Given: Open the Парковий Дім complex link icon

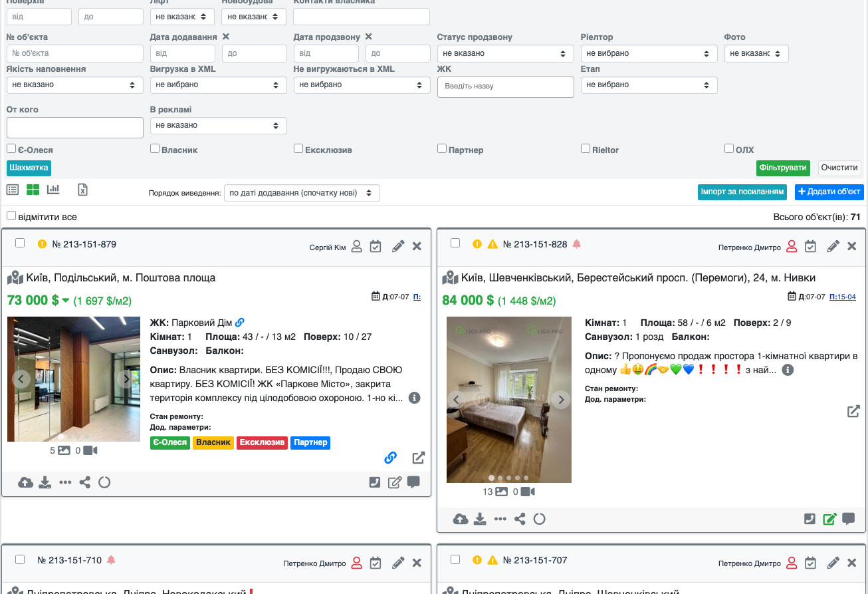Looking at the screenshot, I should [x=240, y=323].
